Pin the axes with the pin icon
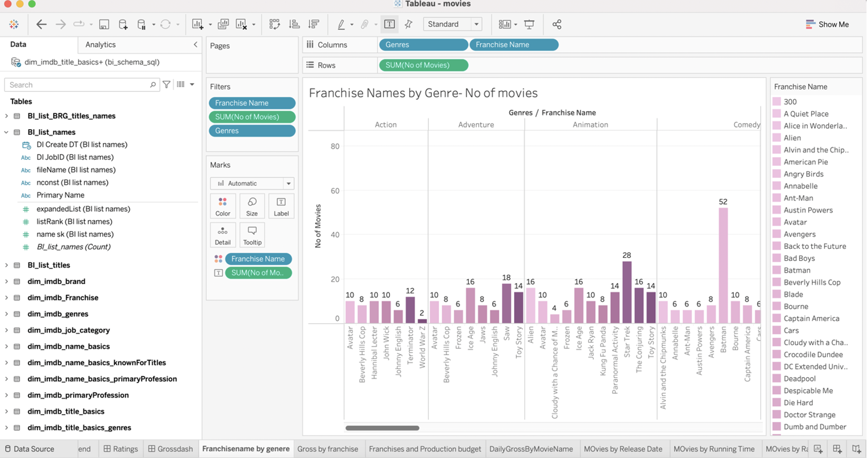This screenshot has height=458, width=868. (408, 24)
